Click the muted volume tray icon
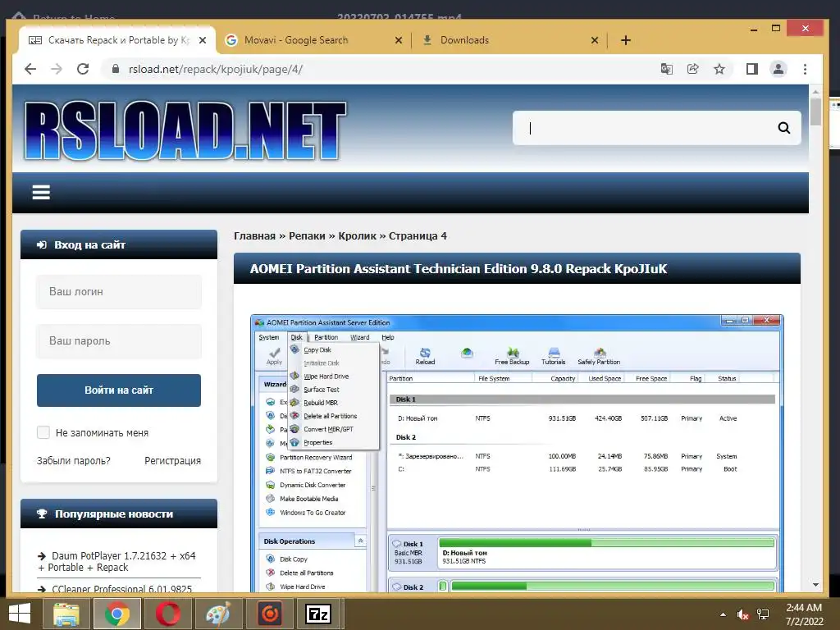Screen dimensions: 840x630 (x=742, y=614)
